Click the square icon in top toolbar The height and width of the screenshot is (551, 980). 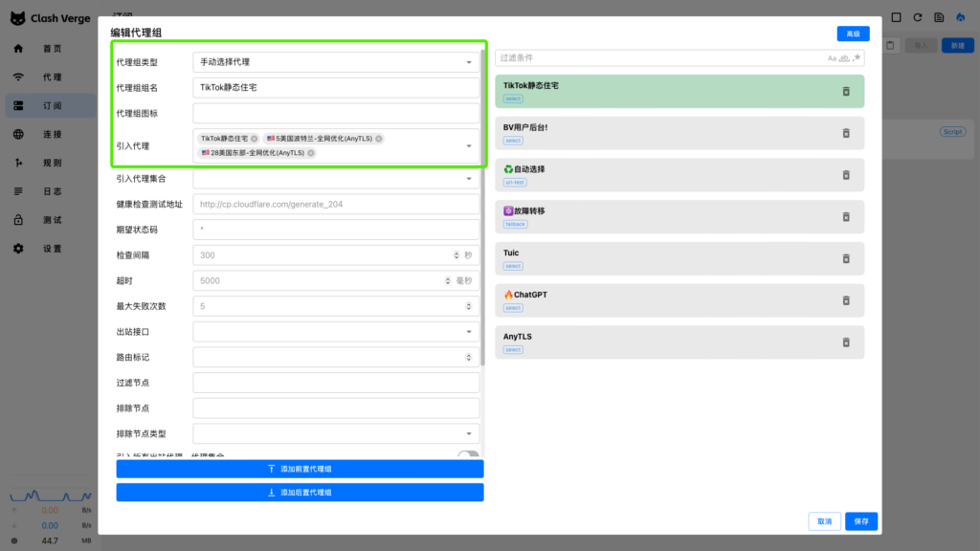click(896, 17)
